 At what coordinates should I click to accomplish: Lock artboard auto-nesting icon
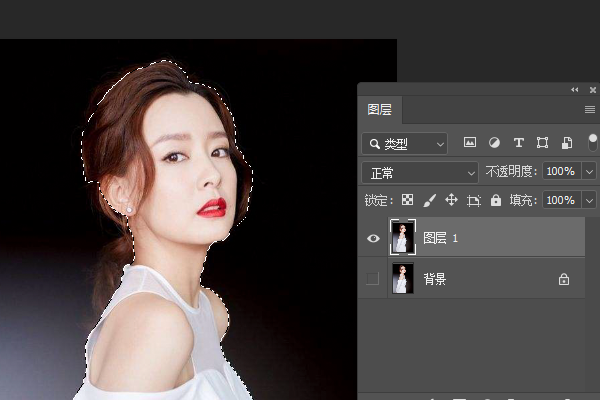click(474, 200)
